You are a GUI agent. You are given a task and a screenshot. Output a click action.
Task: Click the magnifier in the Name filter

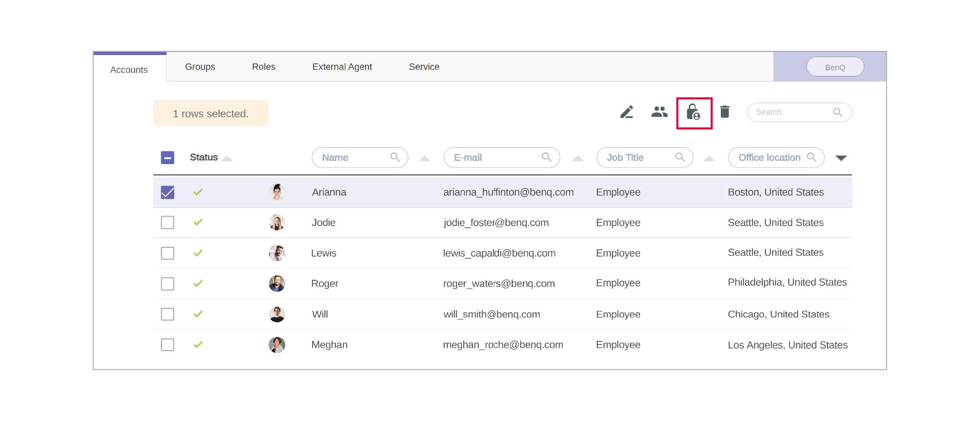[x=395, y=157]
